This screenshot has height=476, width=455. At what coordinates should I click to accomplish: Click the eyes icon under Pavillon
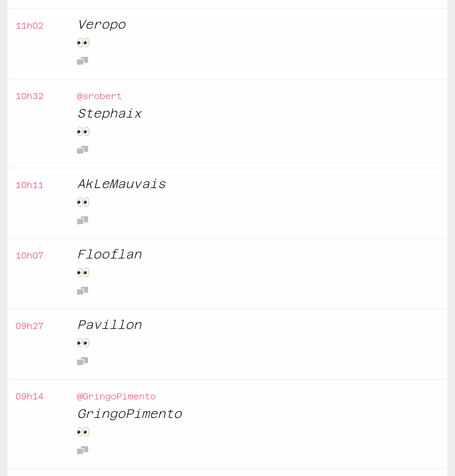[x=83, y=343]
